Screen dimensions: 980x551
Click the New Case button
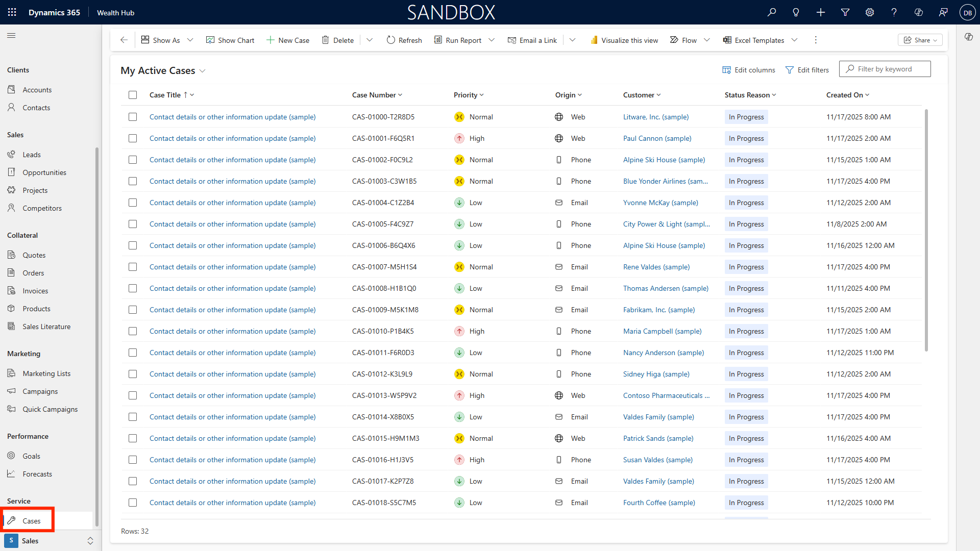click(x=288, y=40)
